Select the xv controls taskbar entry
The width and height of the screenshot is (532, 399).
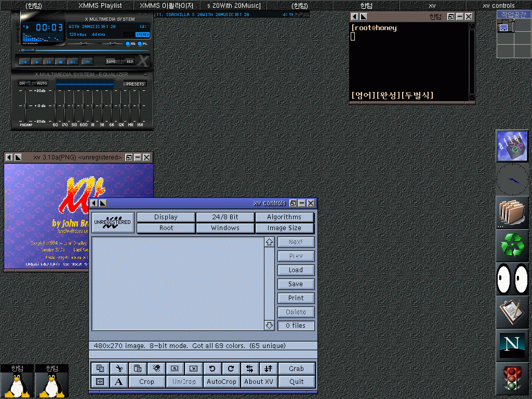tap(498, 5)
